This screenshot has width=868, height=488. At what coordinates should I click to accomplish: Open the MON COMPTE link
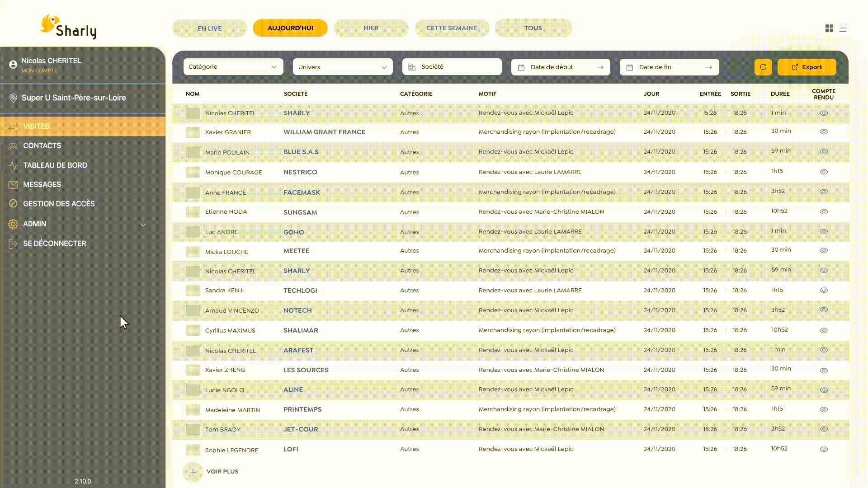(x=39, y=70)
